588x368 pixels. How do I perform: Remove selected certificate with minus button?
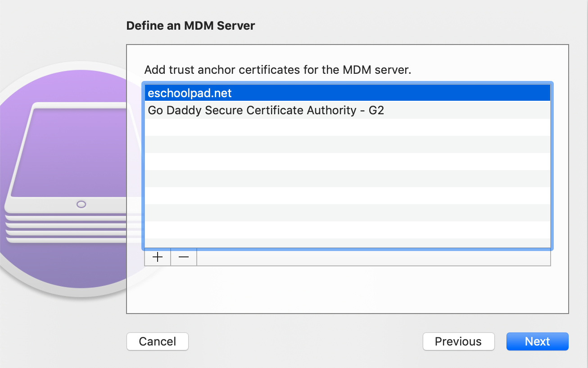(184, 257)
